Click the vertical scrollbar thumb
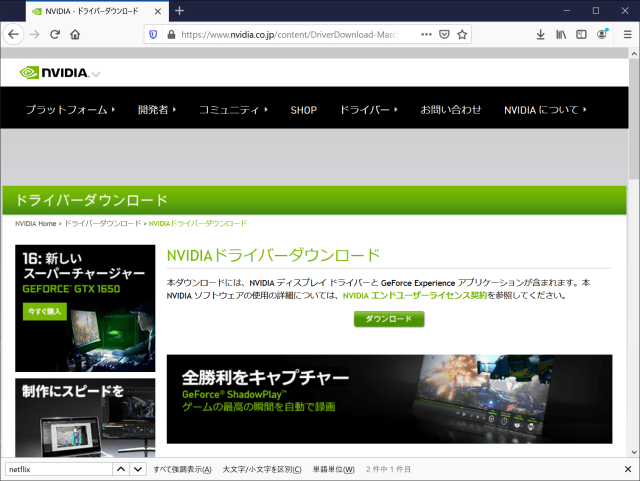This screenshot has width=640, height=481. [634, 119]
